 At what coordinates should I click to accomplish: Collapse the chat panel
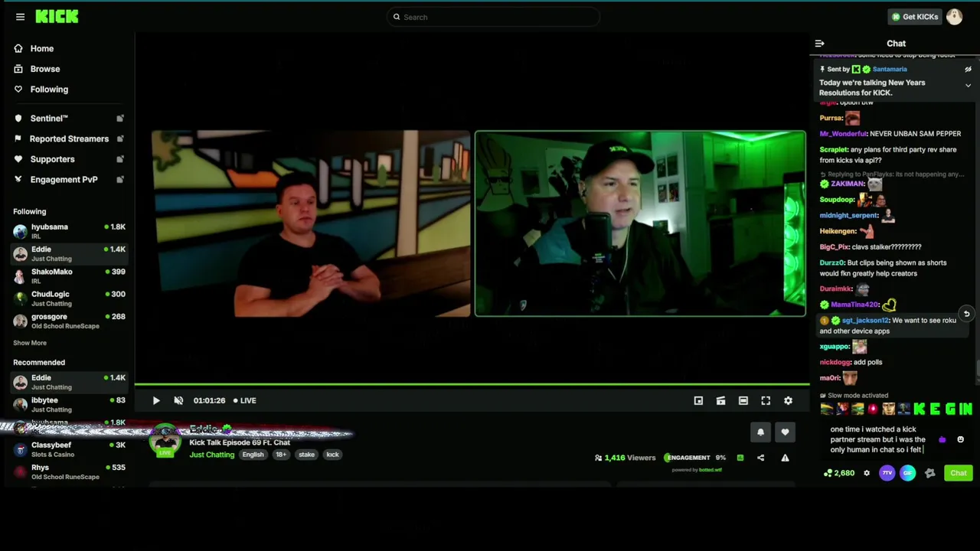819,44
